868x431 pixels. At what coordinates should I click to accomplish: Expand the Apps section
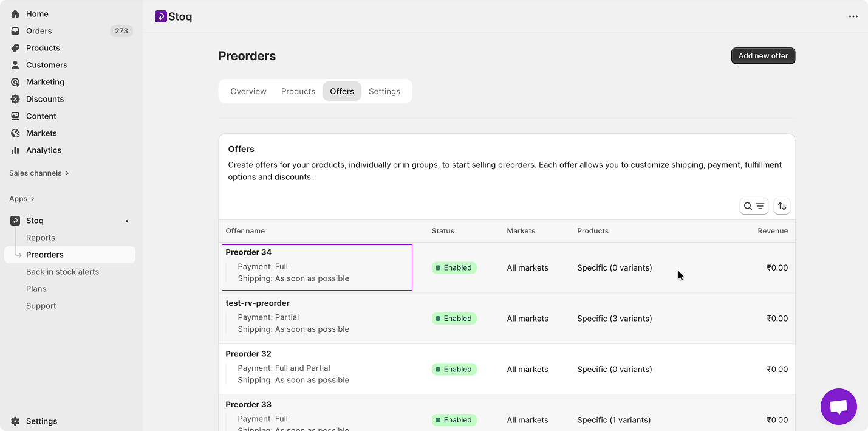pyautogui.click(x=22, y=199)
